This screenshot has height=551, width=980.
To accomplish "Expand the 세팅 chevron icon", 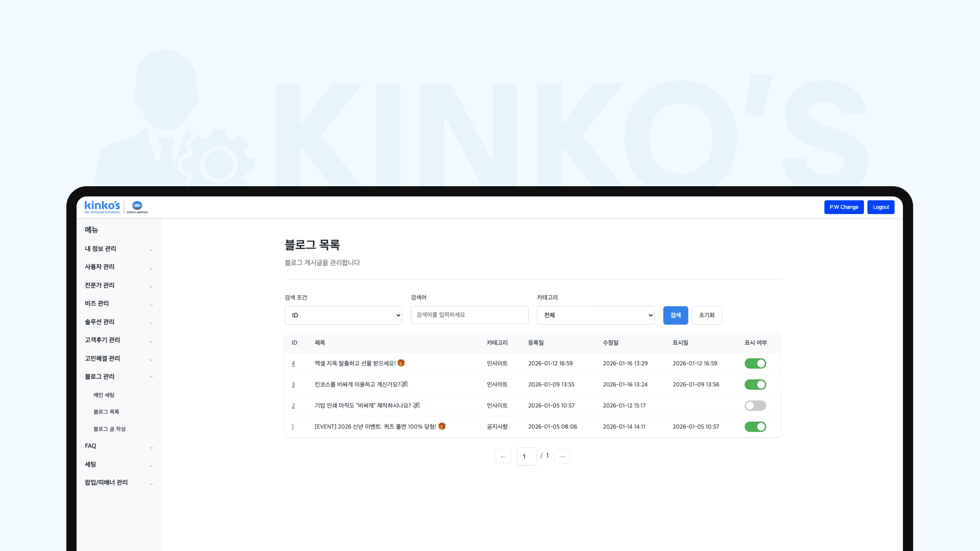I will [151, 466].
